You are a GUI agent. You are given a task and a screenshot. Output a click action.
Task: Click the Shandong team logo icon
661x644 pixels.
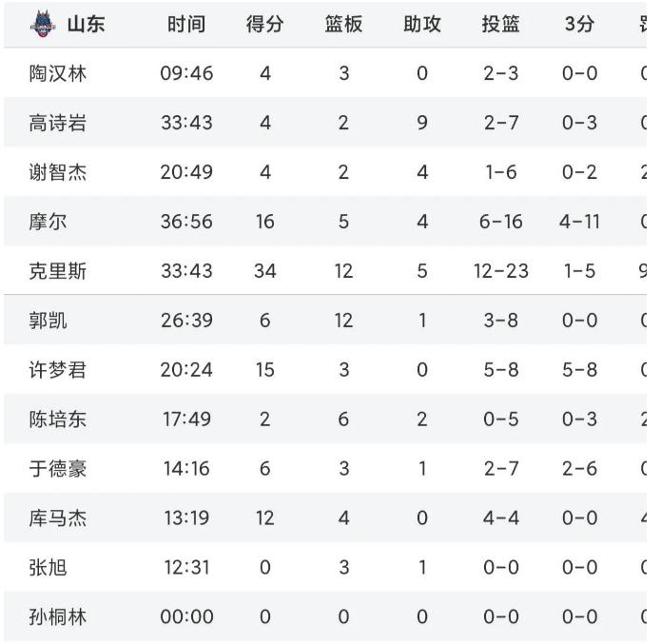pos(43,24)
